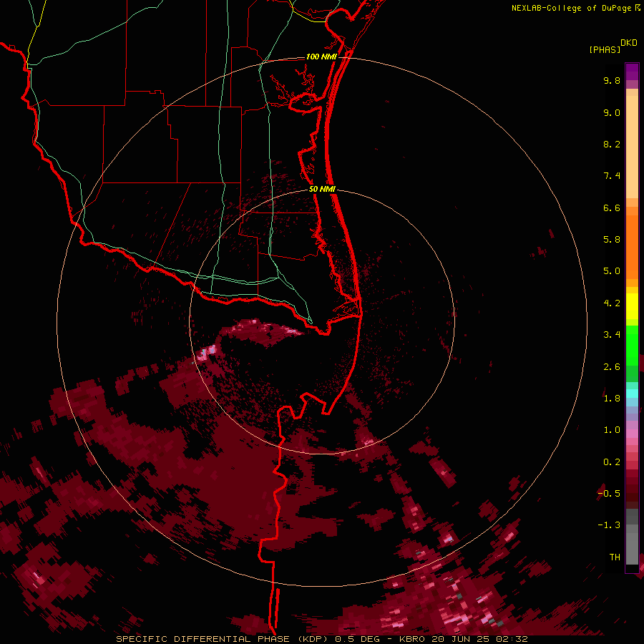Click the 6.6 legend value
The width and height of the screenshot is (644, 644).
(x=612, y=208)
